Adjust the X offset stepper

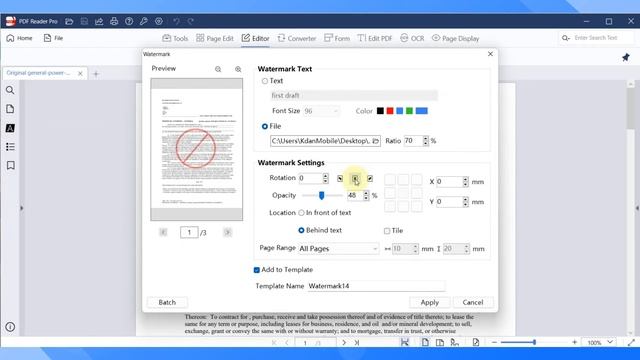[x=465, y=182]
